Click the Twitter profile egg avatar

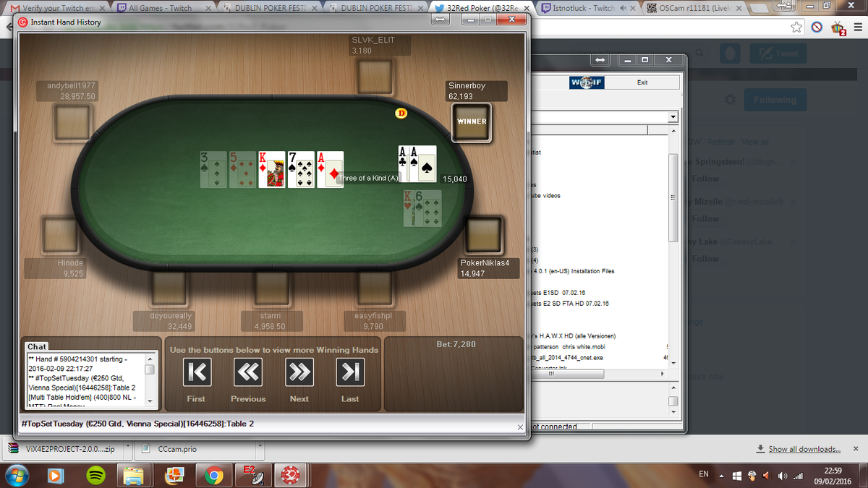point(731,53)
